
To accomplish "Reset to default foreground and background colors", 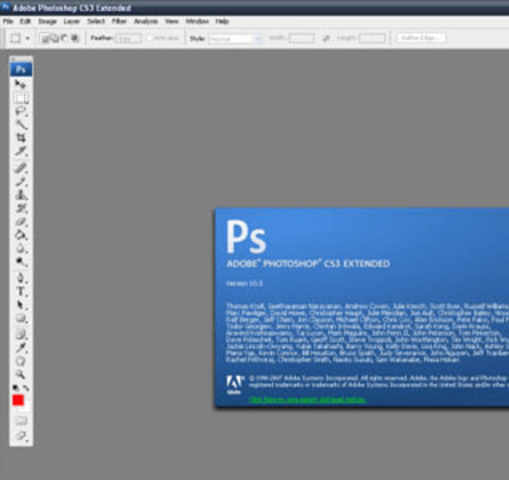I will [x=16, y=388].
